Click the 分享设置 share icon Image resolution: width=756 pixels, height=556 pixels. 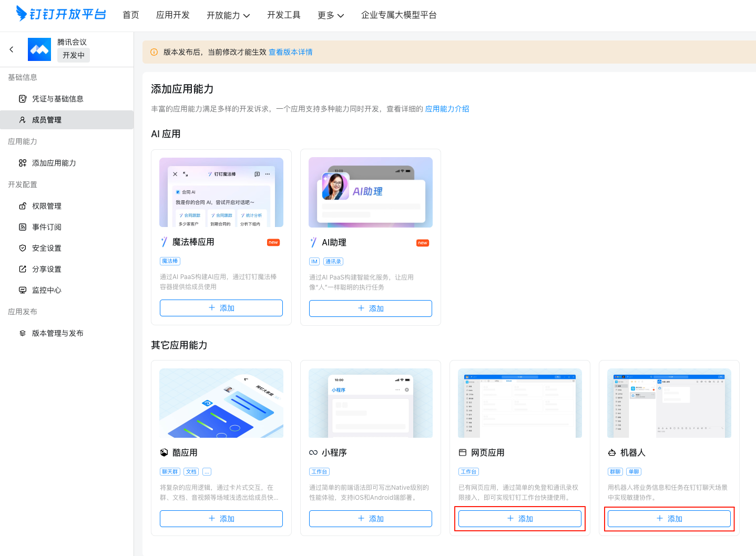[x=23, y=269]
